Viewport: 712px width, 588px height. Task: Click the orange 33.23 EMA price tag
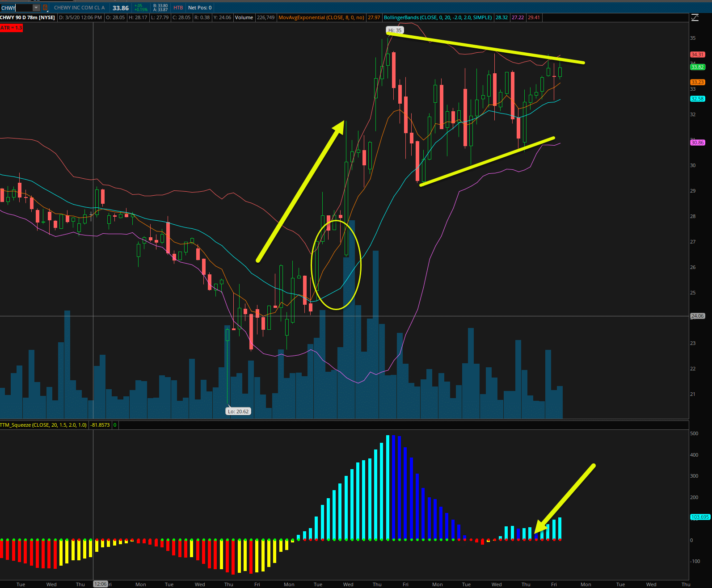(697, 82)
